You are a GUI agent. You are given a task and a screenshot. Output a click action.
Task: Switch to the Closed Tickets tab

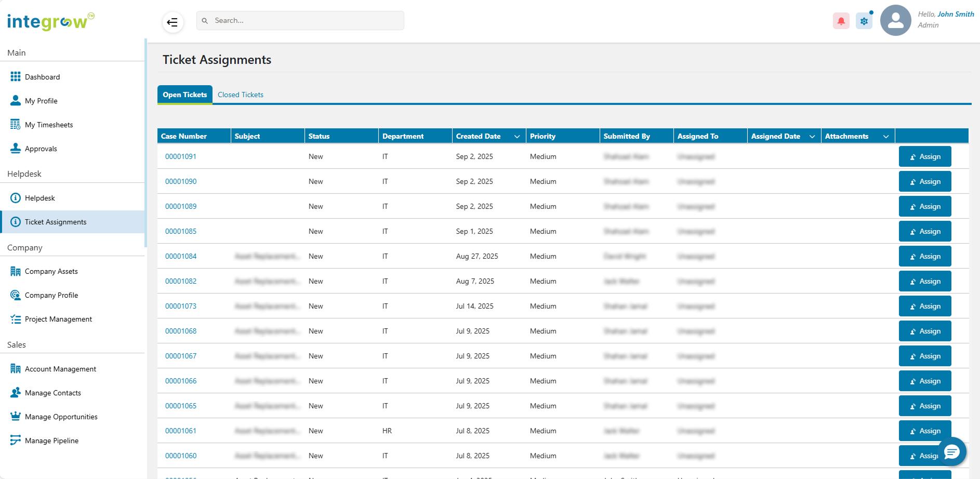point(240,95)
